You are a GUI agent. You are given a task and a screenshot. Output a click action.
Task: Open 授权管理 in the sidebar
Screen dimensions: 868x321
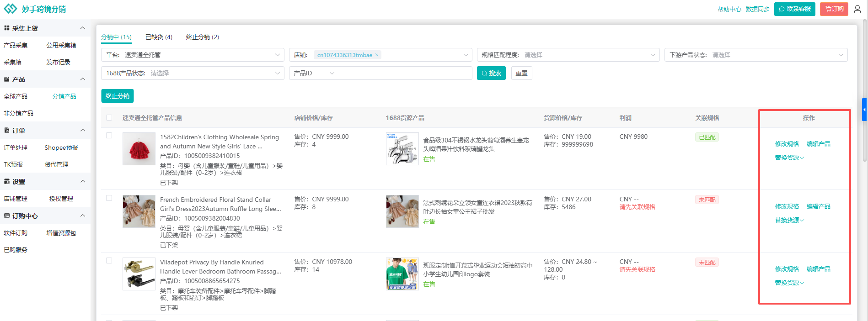(61, 199)
